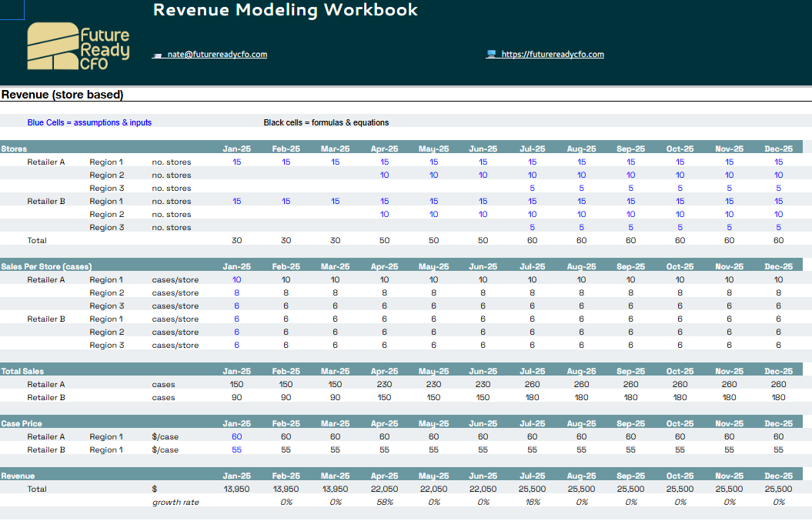Open the https://futurereadycfo.com website link
812x521 pixels.
[x=552, y=55]
